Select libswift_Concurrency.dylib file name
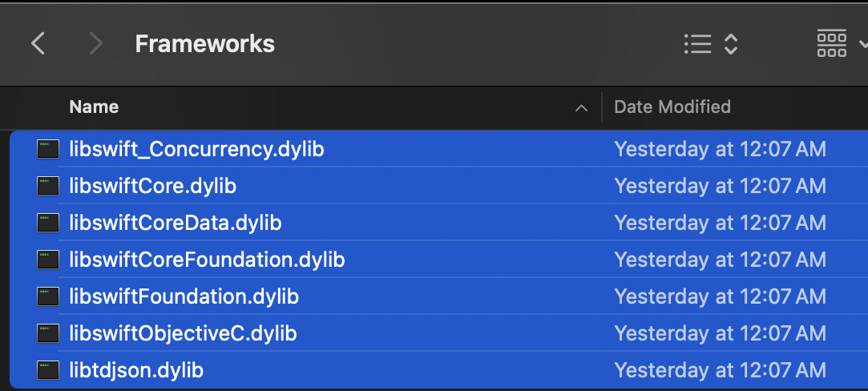This screenshot has height=391, width=868. (196, 149)
